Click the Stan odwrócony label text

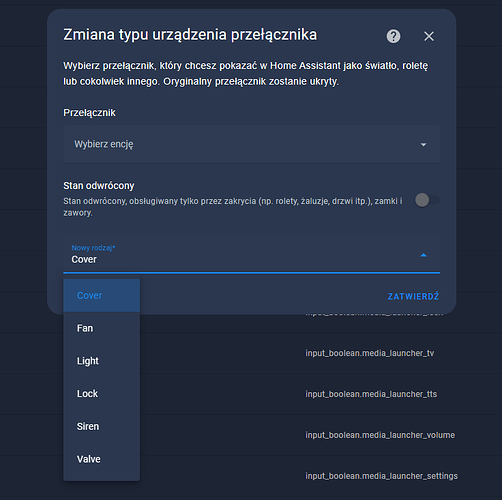[99, 186]
